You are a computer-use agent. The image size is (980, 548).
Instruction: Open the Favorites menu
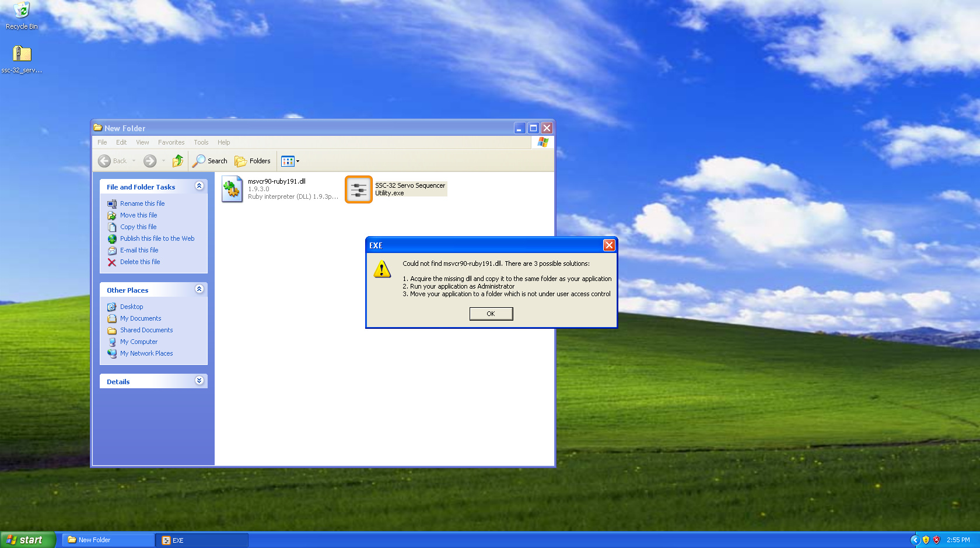(x=171, y=142)
